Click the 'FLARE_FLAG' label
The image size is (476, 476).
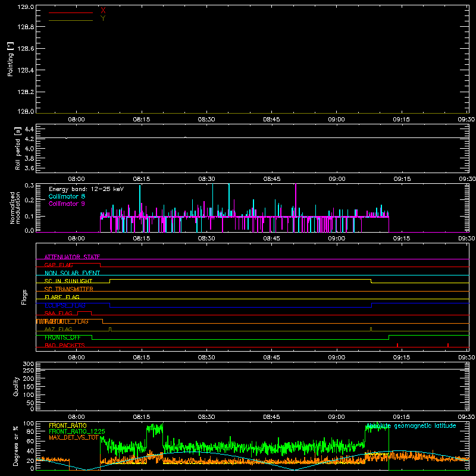pyautogui.click(x=62, y=297)
